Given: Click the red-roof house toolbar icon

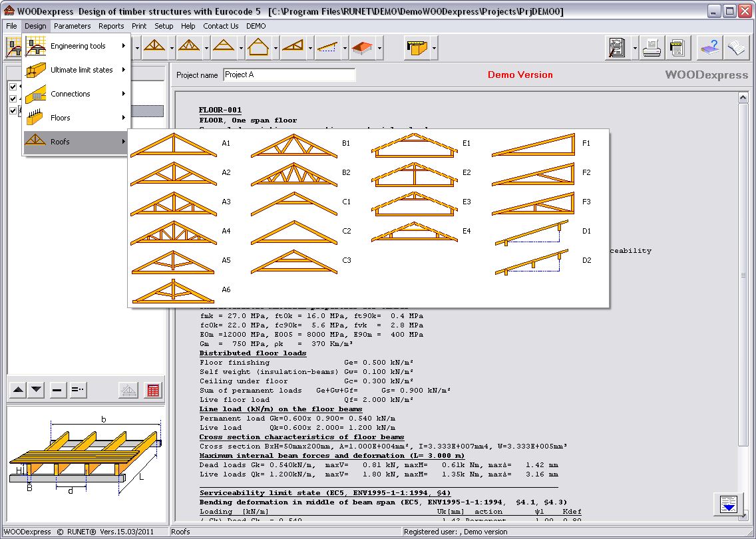Looking at the screenshot, I should click(x=362, y=47).
